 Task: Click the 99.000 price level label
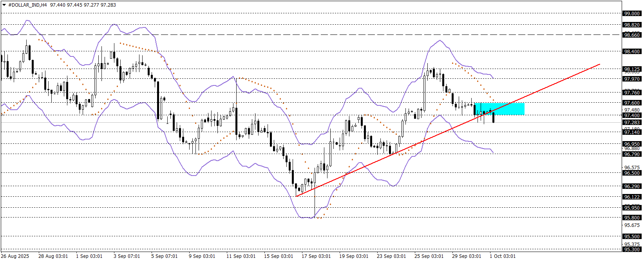631,13
